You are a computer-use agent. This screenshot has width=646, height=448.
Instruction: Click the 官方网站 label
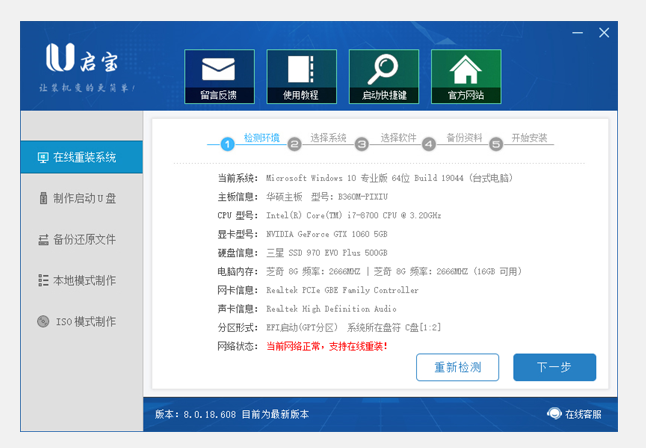(x=466, y=95)
